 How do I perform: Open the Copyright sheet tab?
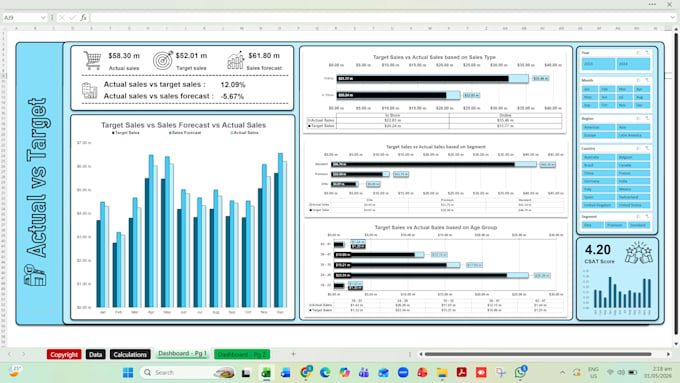pyautogui.click(x=64, y=354)
